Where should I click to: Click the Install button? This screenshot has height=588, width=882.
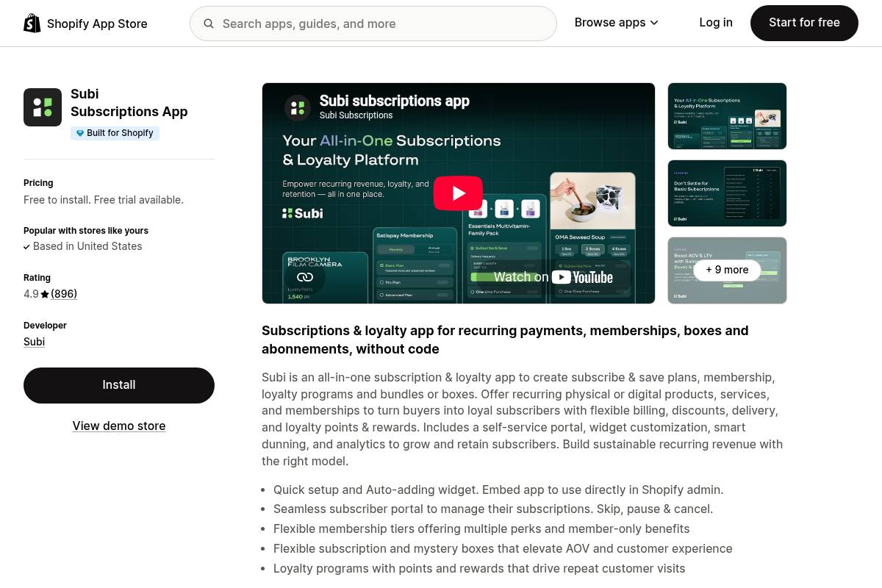point(119,385)
